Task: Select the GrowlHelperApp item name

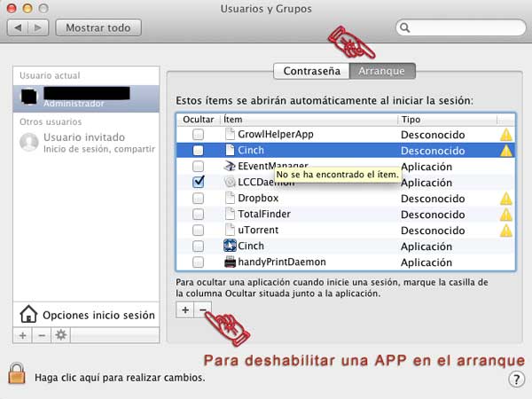Action: tap(276, 134)
